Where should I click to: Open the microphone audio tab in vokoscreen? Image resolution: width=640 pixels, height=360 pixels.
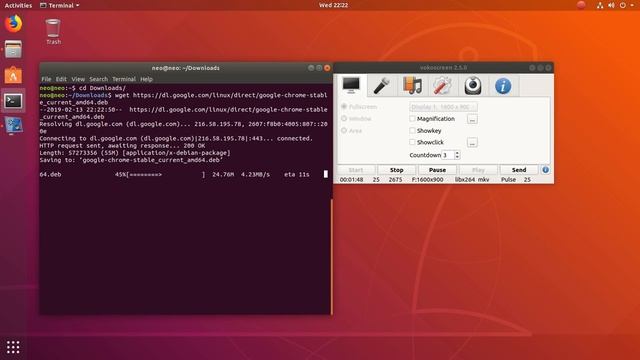point(381,86)
